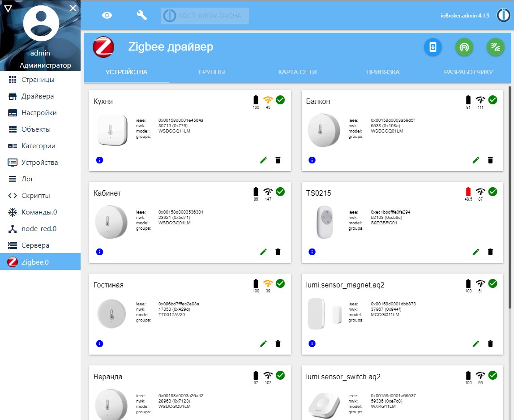Open the ПРИВЯЗКА tab
This screenshot has width=514, height=420.
pyautogui.click(x=383, y=72)
